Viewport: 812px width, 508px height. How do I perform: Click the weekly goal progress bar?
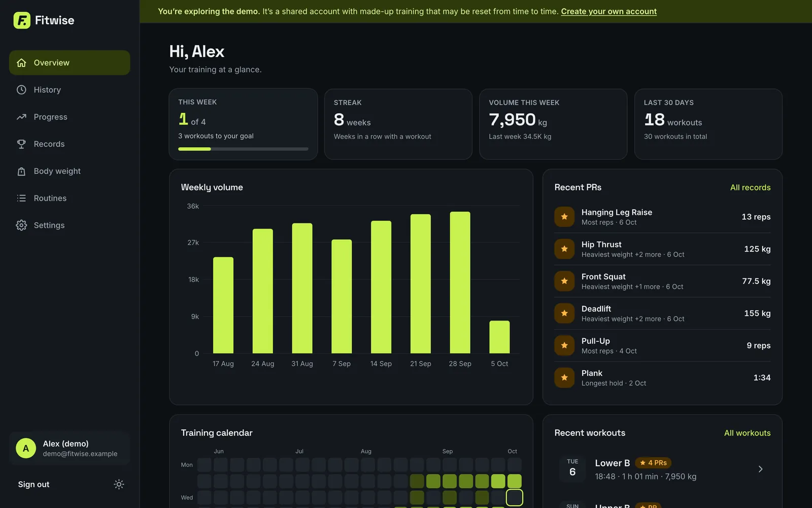pyautogui.click(x=243, y=149)
